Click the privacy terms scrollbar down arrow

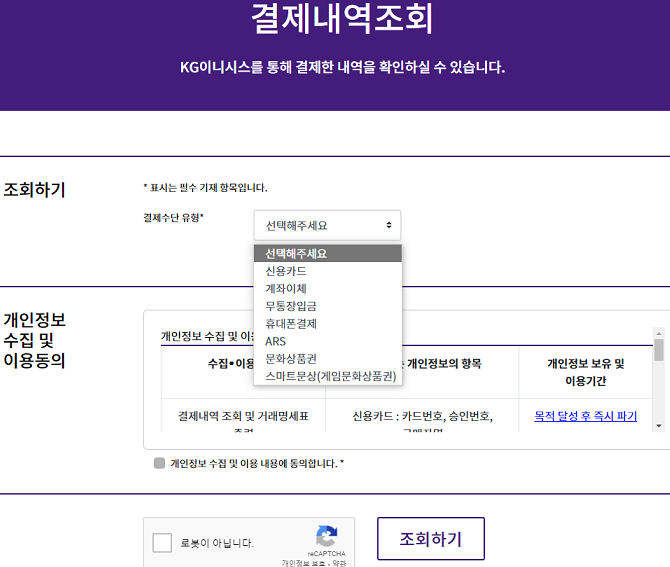(658, 426)
